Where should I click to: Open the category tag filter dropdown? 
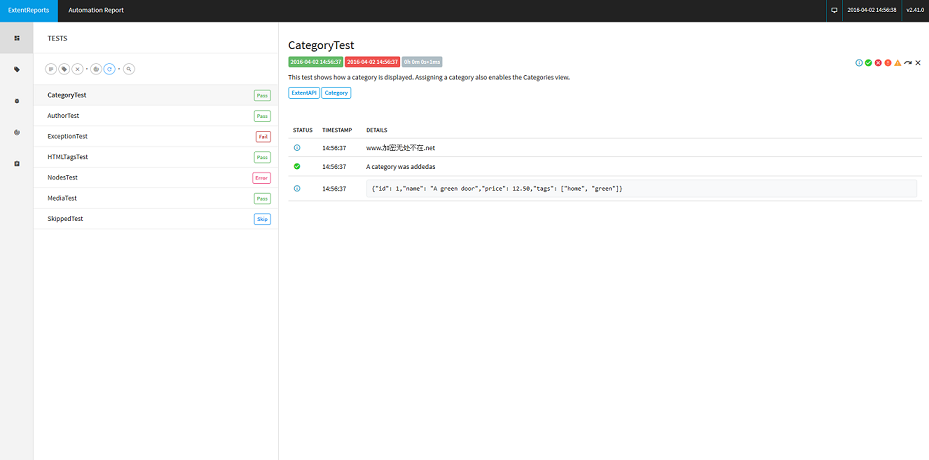pos(64,69)
